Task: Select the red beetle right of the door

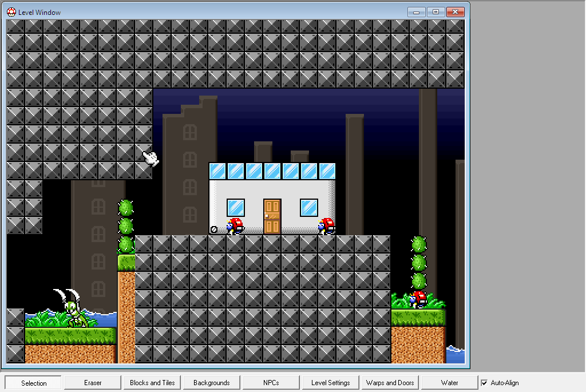Action: click(x=327, y=226)
